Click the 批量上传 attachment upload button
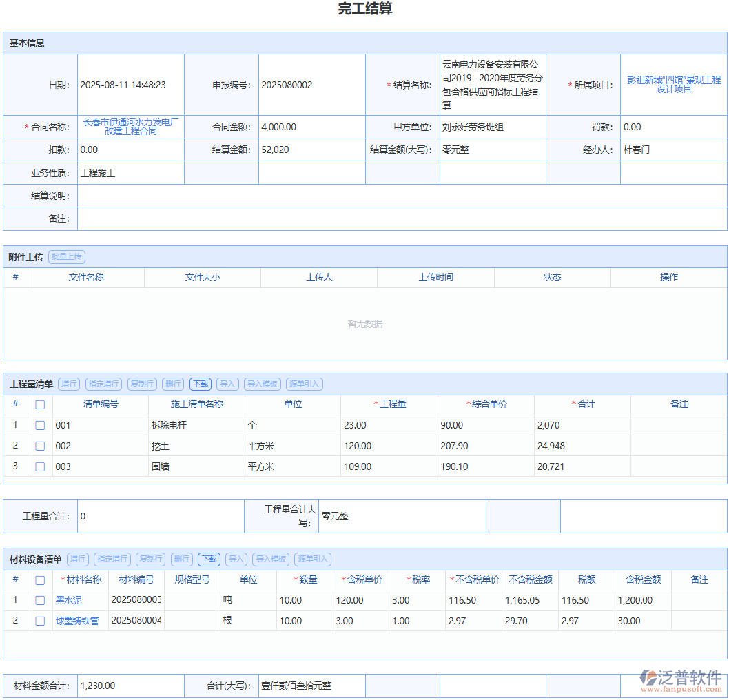Viewport: 729px width, 700px height. pos(67,257)
